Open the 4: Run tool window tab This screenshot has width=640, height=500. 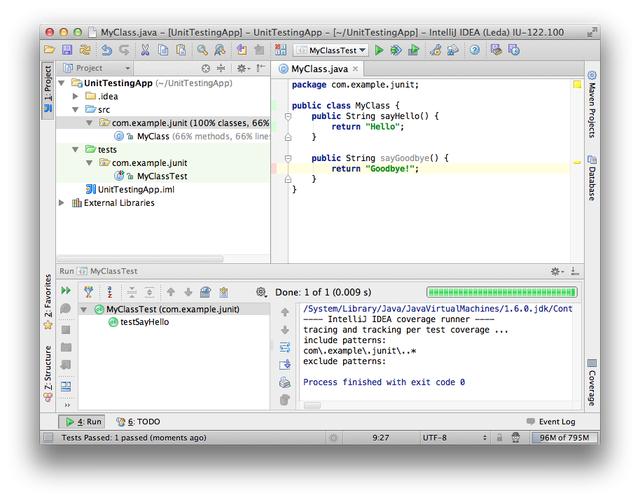click(82, 422)
